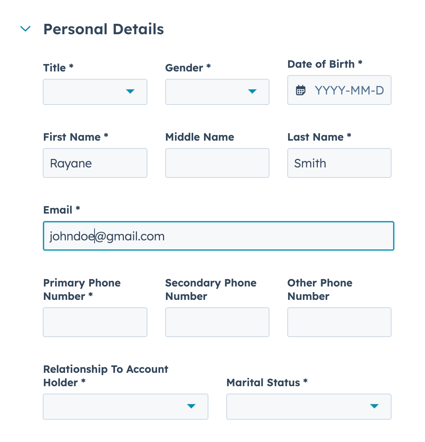Click the Title dropdown arrow icon
The height and width of the screenshot is (442, 425).
point(130,91)
